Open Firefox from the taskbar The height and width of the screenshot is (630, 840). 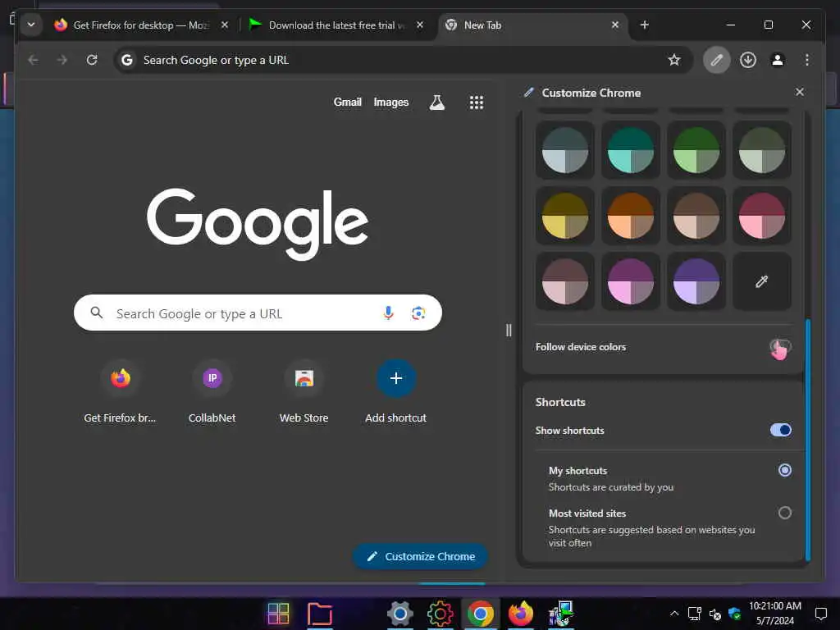[x=521, y=614]
